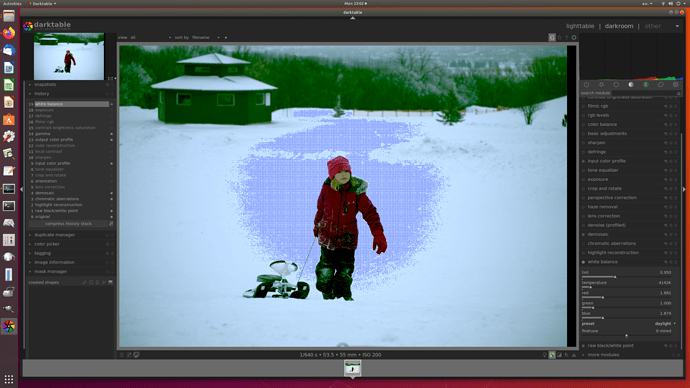
Task: Show color modules group rainbow circle
Action: point(646,84)
